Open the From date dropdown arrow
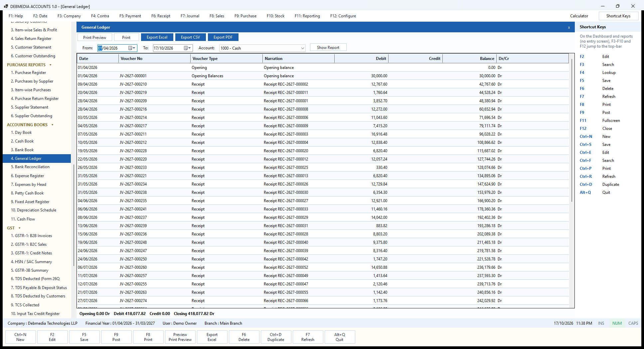 tap(134, 48)
